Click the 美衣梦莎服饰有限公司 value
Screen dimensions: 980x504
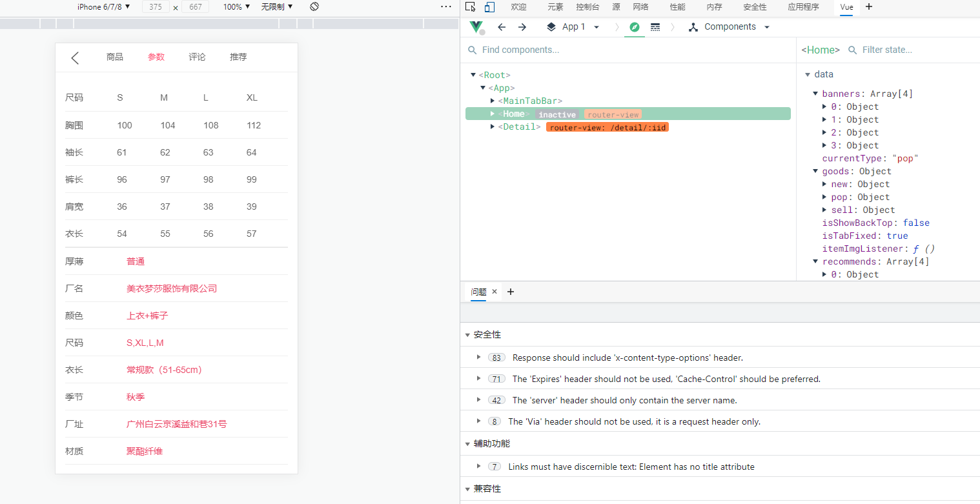(x=172, y=288)
